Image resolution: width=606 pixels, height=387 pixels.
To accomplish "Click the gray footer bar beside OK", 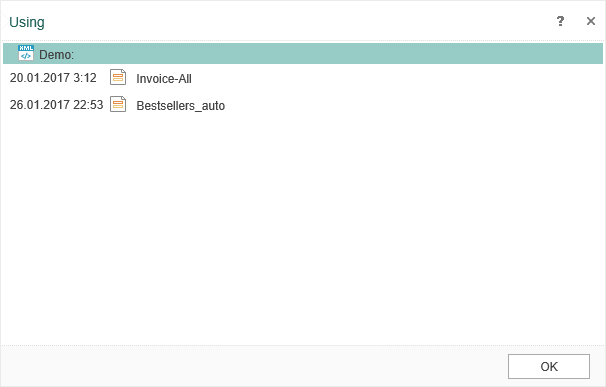I will point(253,366).
